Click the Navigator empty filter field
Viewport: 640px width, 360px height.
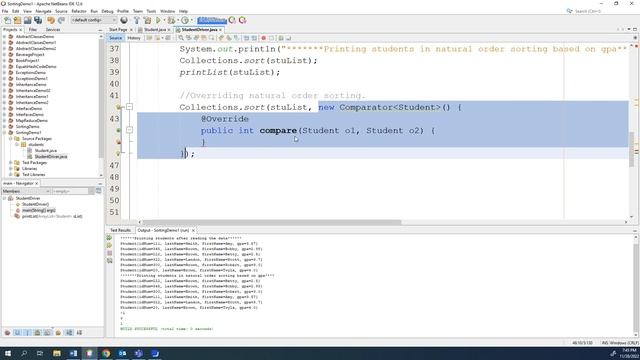point(71,191)
